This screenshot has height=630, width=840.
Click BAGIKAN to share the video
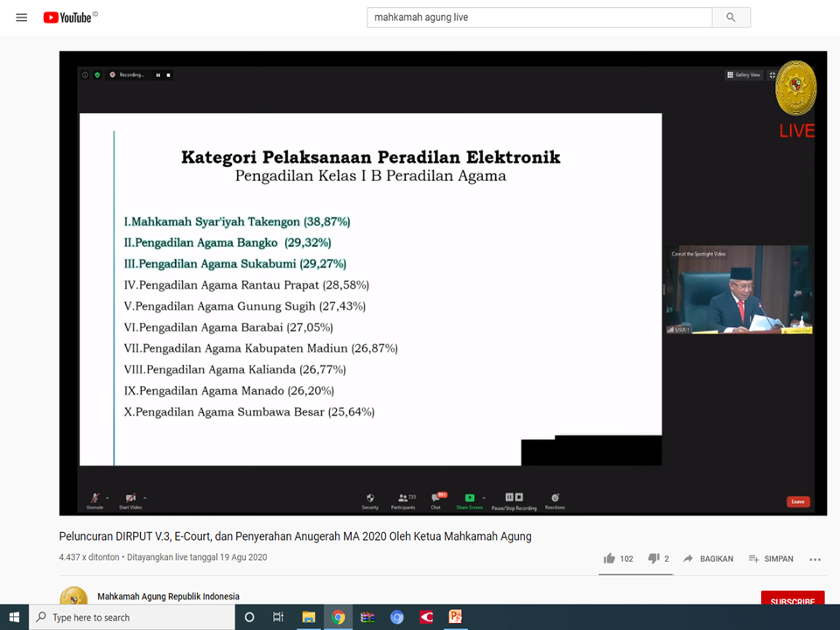tap(708, 558)
